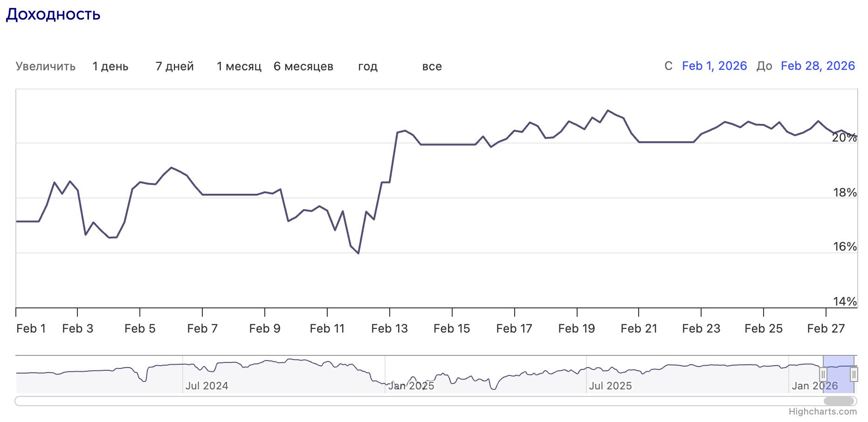The image size is (868, 422).
Task: Click Jan 2025 in navigator timeline
Action: (x=411, y=386)
